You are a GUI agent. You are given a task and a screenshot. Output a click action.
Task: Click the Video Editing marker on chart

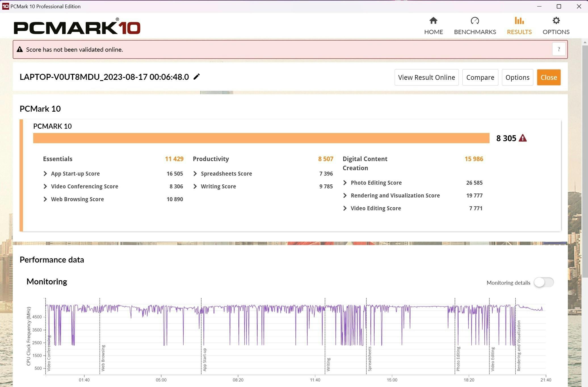point(493,359)
